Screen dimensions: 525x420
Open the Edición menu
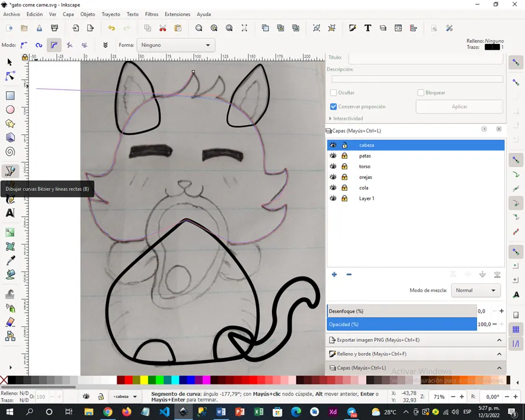pos(34,14)
